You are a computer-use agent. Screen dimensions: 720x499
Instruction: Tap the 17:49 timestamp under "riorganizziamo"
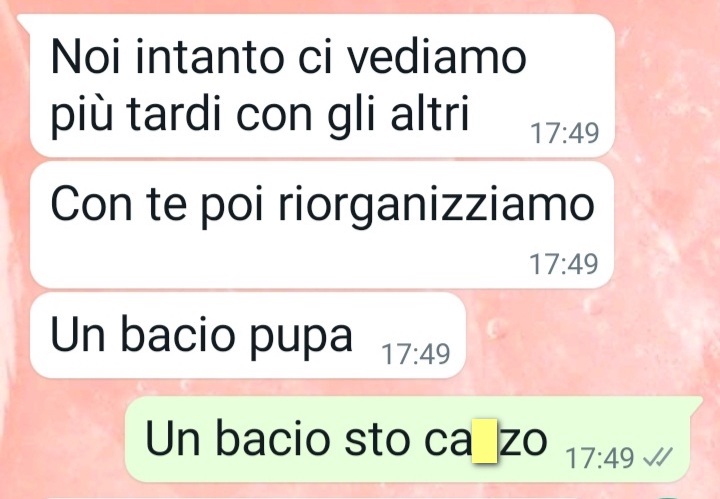tap(564, 264)
